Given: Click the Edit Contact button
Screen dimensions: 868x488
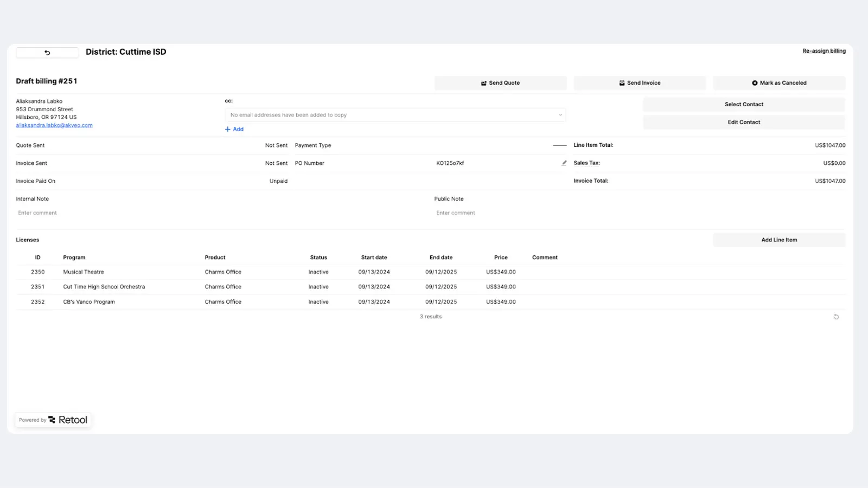Looking at the screenshot, I should click(x=744, y=122).
